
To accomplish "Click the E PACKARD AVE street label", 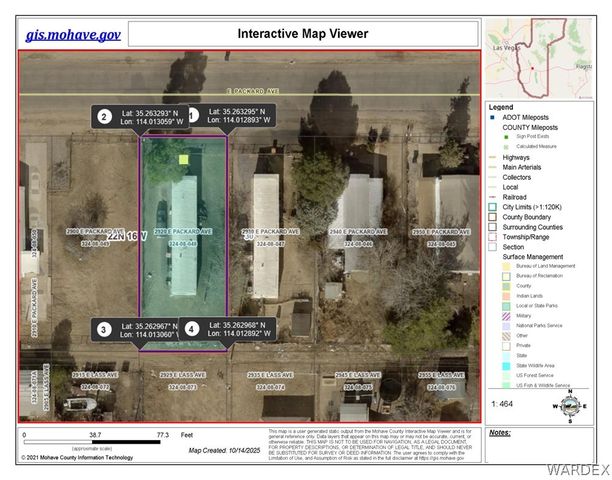I will pos(253,91).
